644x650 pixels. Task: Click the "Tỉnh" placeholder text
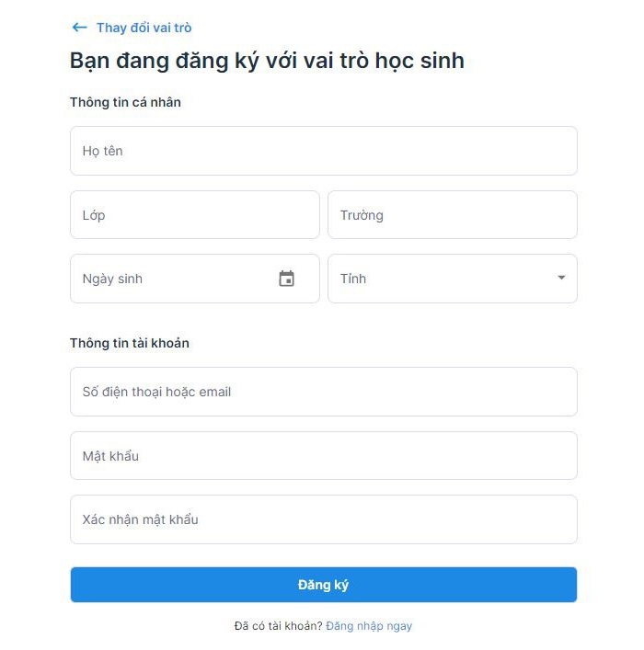click(353, 279)
